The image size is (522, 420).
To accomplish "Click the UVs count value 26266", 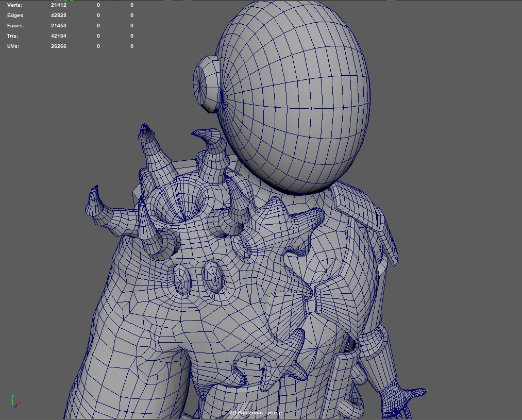I will coord(58,46).
